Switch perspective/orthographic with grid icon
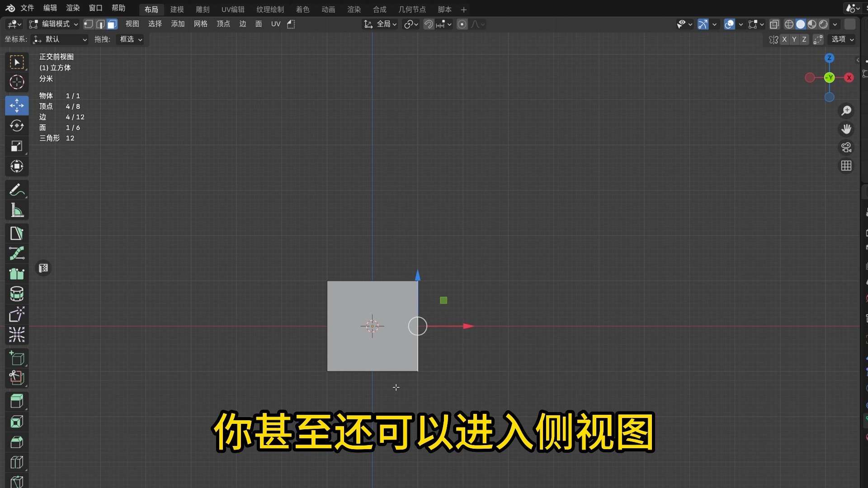This screenshot has height=488, width=868. tap(846, 166)
